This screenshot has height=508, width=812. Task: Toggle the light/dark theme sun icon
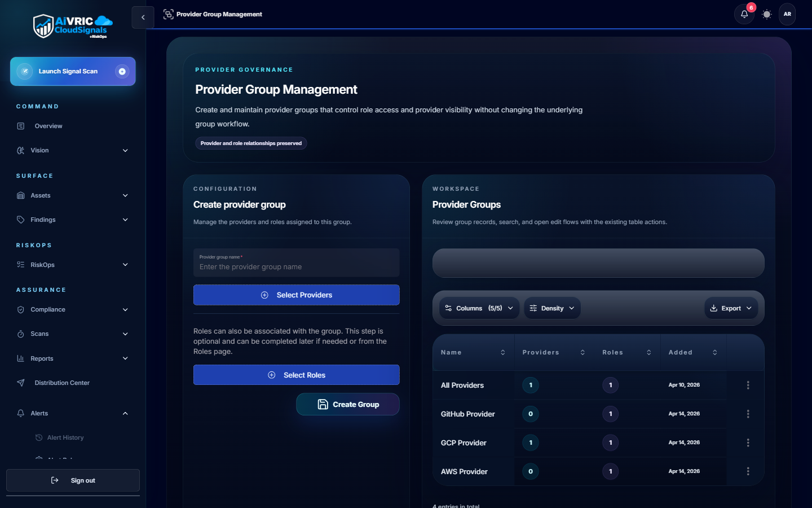[x=767, y=14]
